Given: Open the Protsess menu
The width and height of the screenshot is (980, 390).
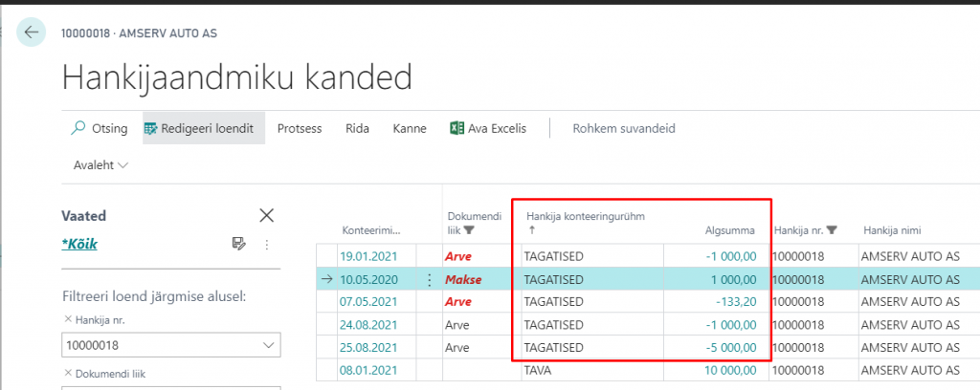Looking at the screenshot, I should pos(299,128).
